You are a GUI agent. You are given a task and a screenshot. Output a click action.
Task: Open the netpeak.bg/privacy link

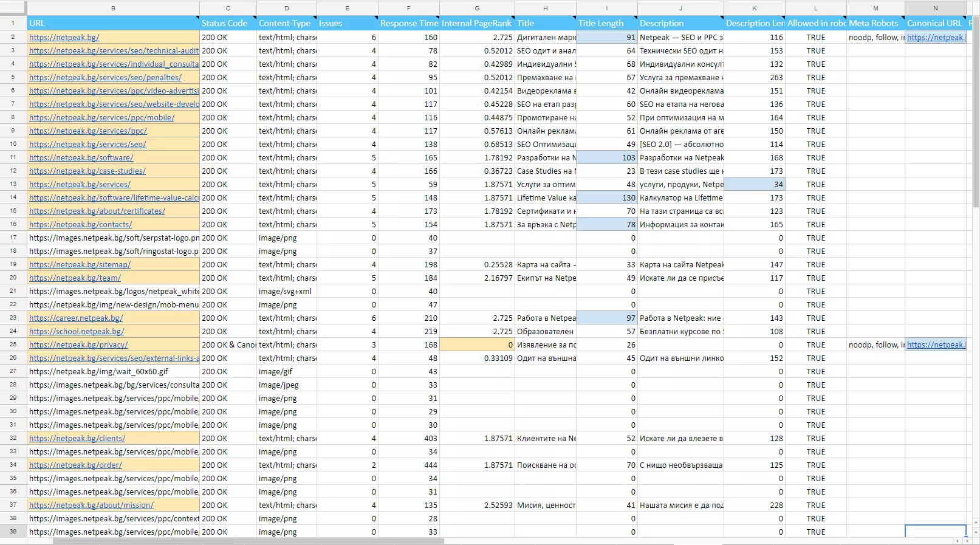pos(78,345)
